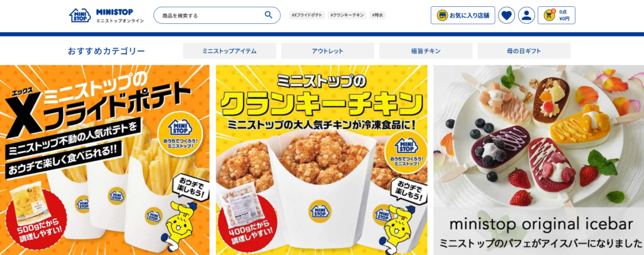The image size is (644, 255).
Task: Open the Xフライドポテト promotional banner
Action: pos(105,160)
